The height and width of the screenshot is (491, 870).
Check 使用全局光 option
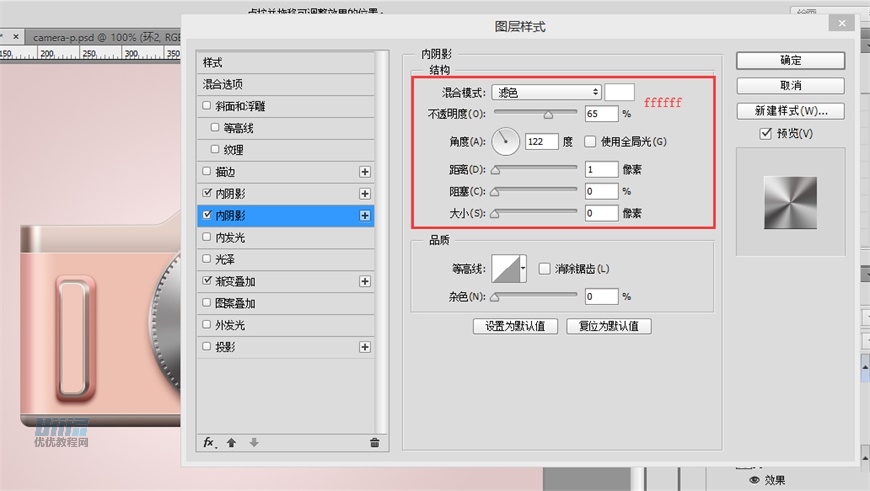(590, 141)
